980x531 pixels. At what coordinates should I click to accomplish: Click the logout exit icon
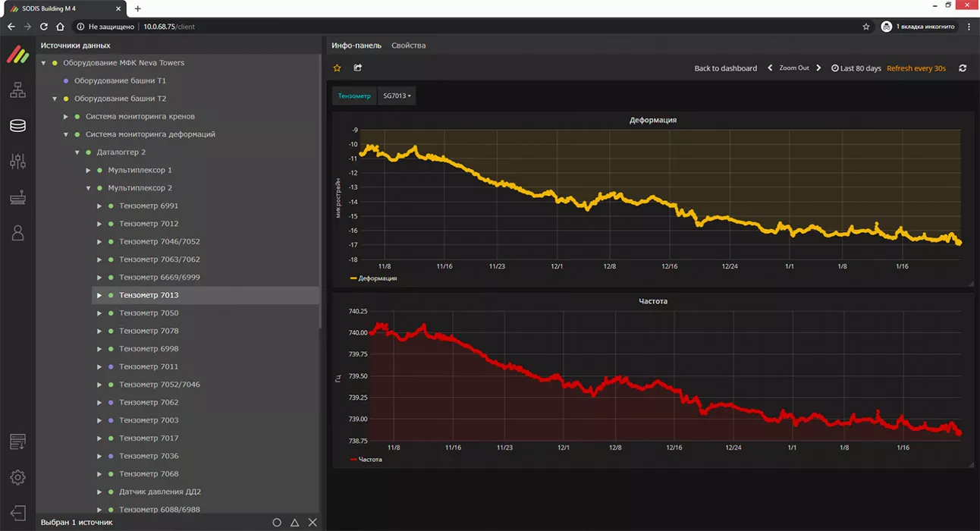(17, 513)
